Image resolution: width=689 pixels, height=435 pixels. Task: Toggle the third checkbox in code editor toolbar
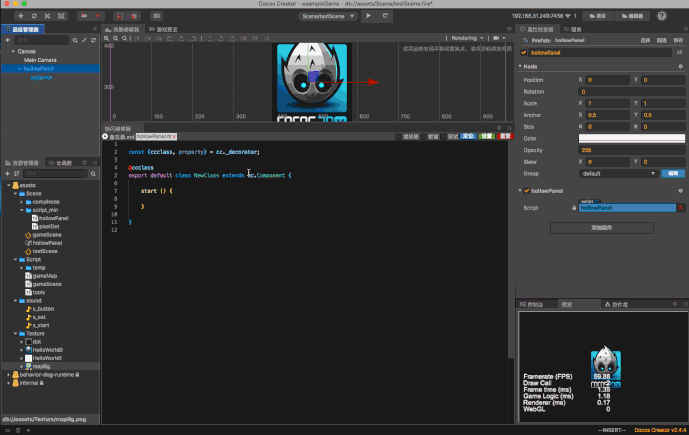[443, 137]
